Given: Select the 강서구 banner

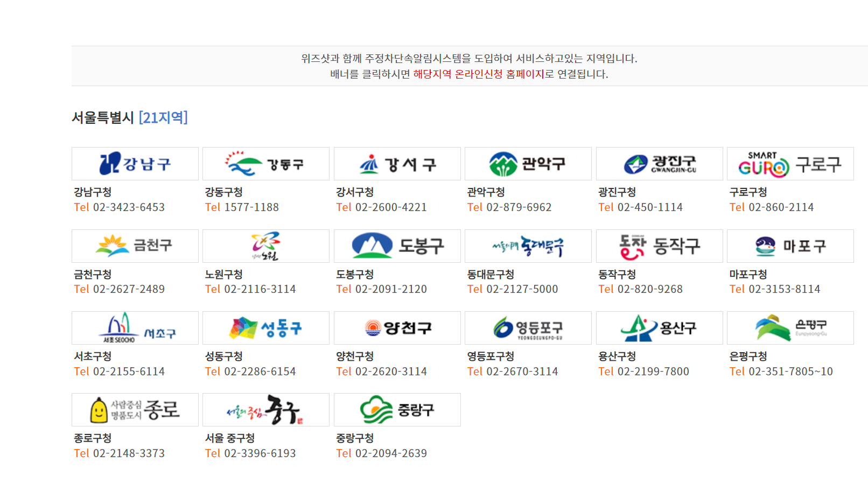Looking at the screenshot, I should coord(397,164).
